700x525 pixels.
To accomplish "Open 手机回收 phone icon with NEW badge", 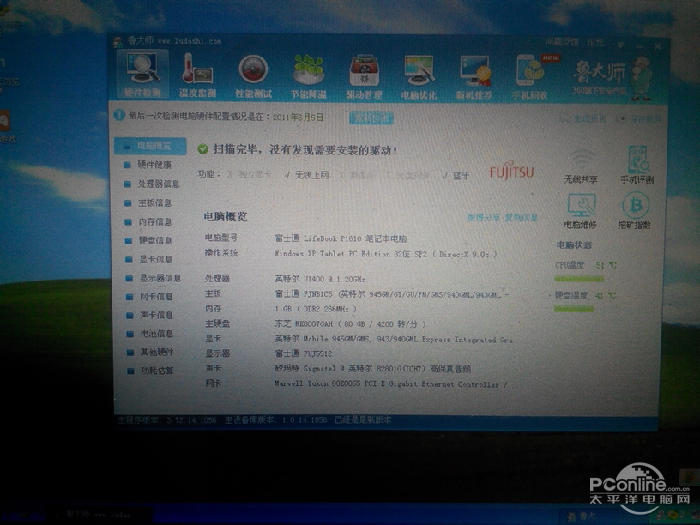I will (x=530, y=77).
